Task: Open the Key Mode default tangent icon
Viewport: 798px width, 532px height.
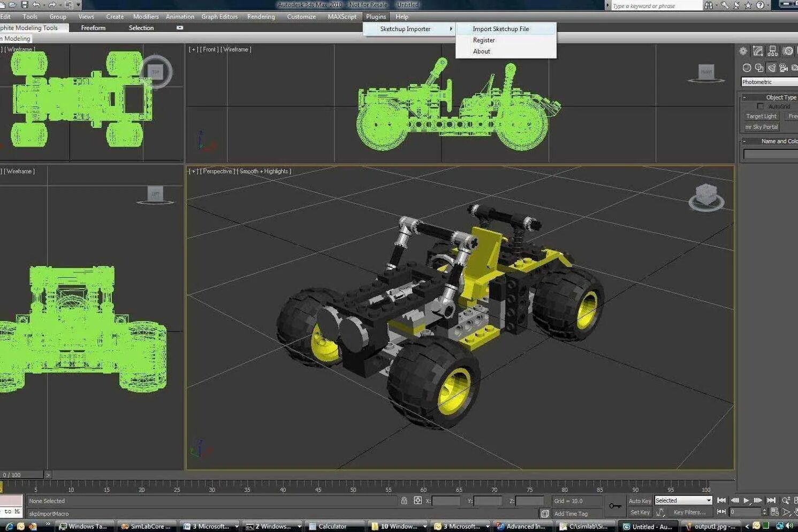Action: coord(660,512)
